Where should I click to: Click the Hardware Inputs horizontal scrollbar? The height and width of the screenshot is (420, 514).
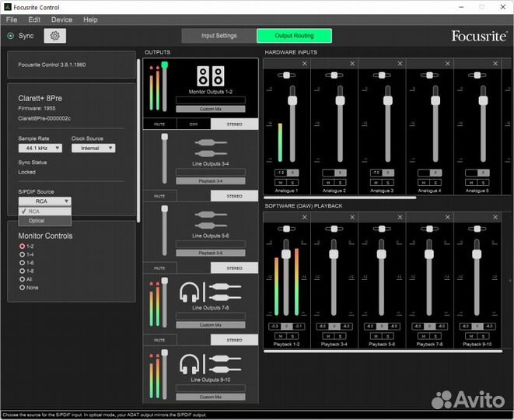[x=340, y=198]
